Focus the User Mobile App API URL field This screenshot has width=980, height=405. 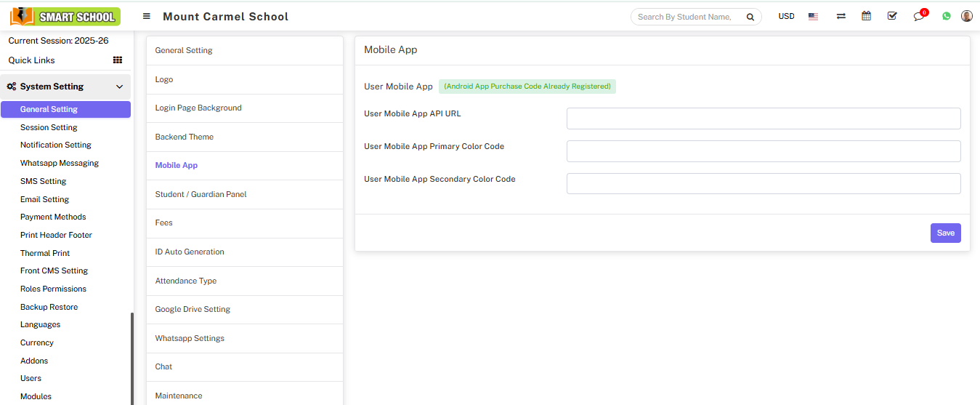763,119
